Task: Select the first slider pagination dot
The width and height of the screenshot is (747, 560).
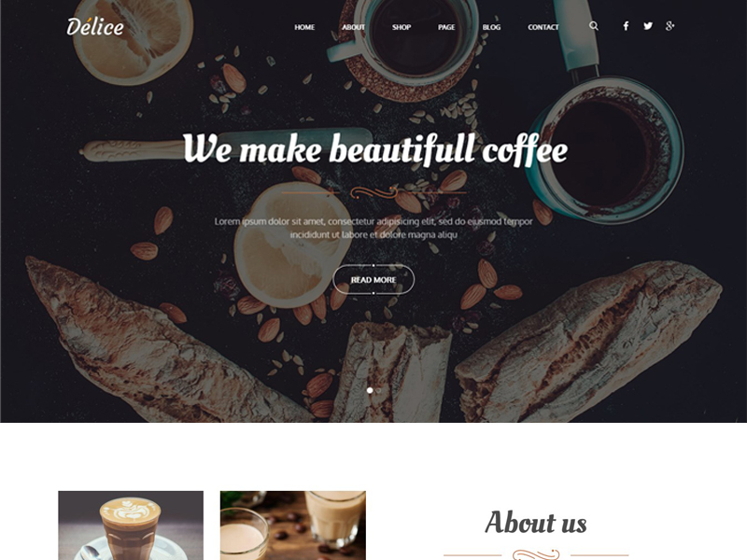Action: (x=370, y=390)
